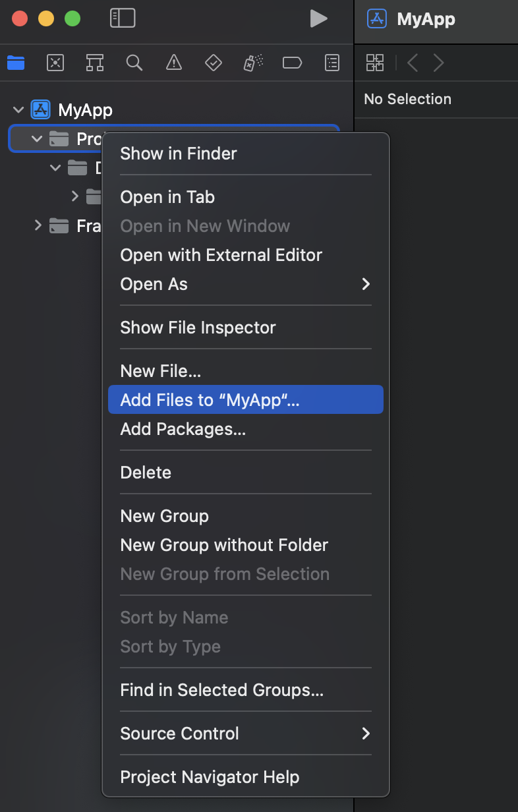The image size is (518, 812).
Task: Click the MyApp project icon in navigator
Action: coord(41,109)
